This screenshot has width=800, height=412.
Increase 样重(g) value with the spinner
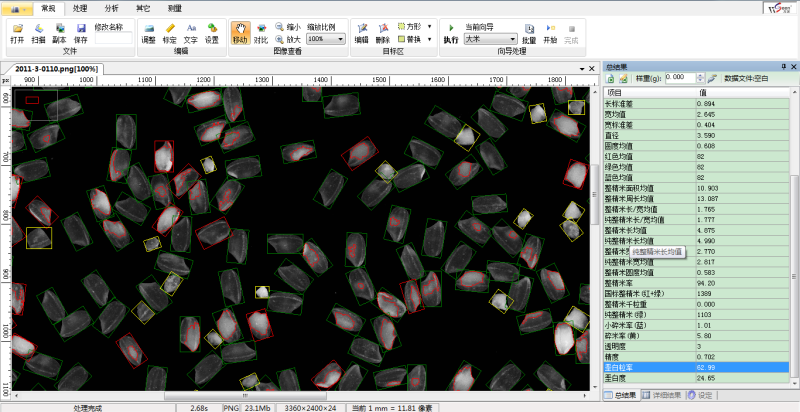(x=700, y=74)
